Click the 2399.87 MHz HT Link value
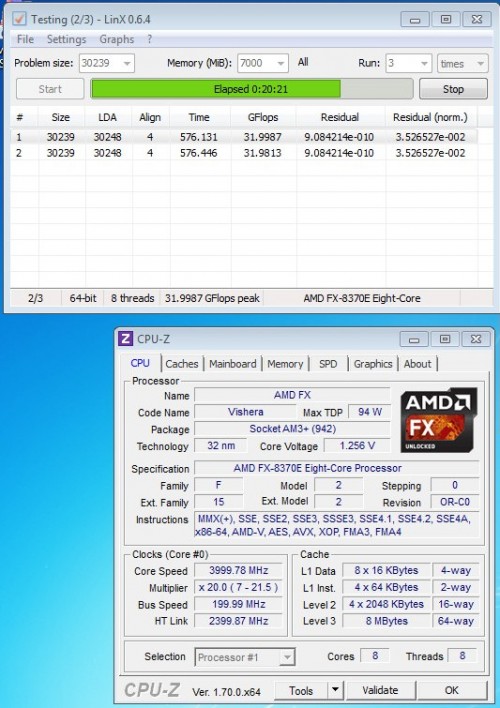500x708 pixels. click(x=238, y=621)
